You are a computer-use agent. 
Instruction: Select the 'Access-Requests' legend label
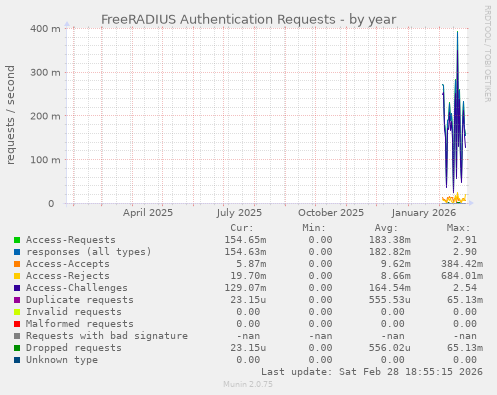(71, 240)
